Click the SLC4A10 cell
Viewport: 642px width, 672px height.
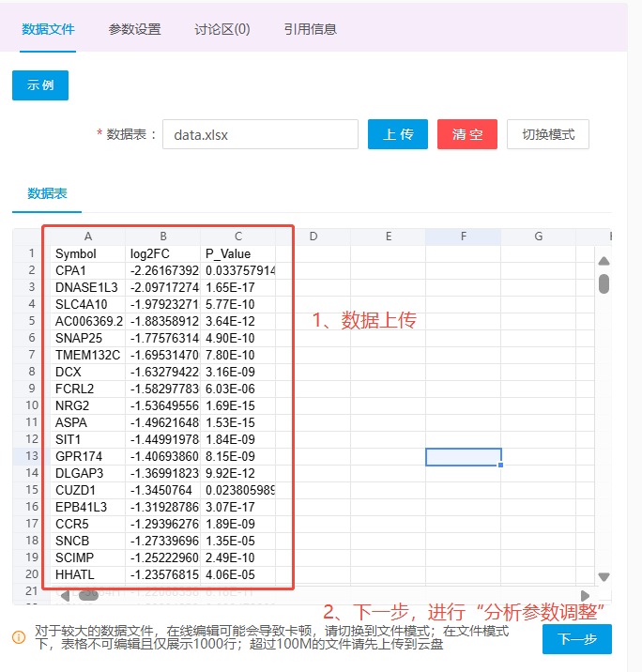88,304
